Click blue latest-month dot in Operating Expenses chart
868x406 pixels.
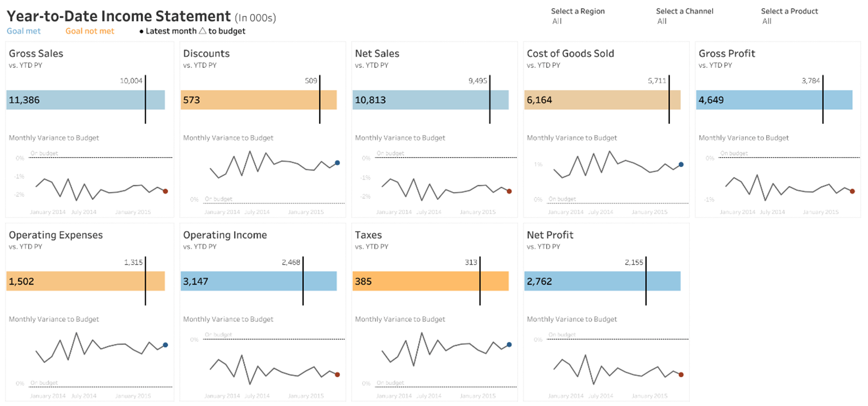pyautogui.click(x=165, y=345)
